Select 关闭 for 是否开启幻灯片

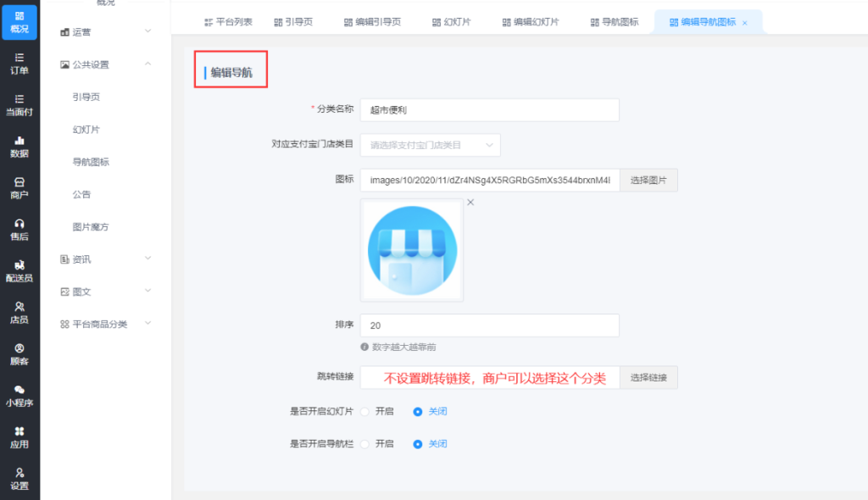tap(418, 412)
